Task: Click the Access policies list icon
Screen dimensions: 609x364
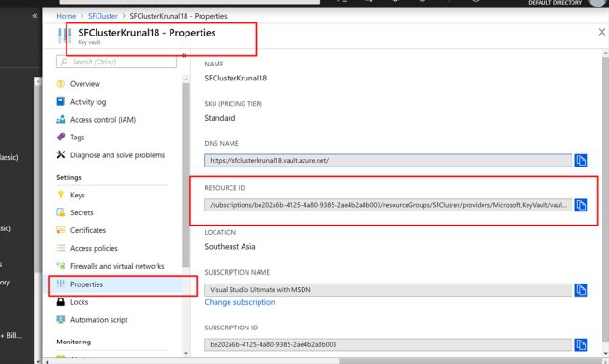Action: [61, 248]
